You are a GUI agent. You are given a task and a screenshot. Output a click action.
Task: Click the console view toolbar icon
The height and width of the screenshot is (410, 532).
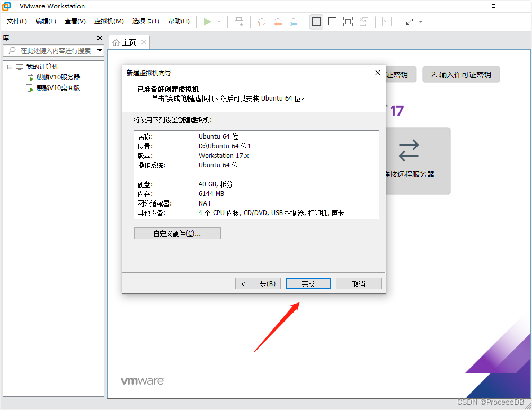[387, 22]
